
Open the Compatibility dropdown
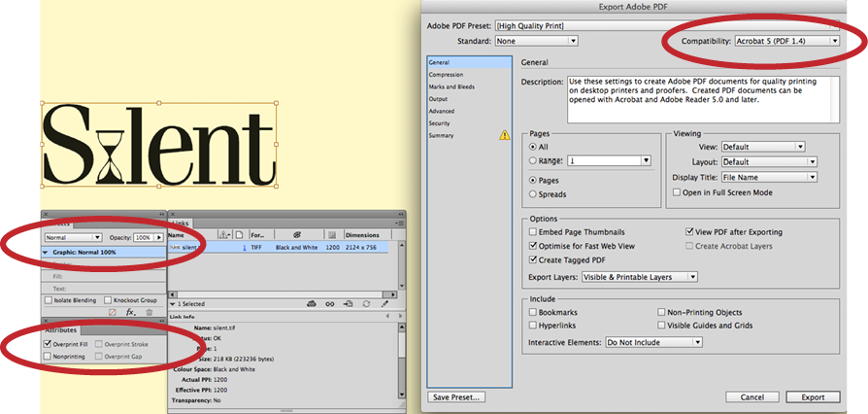pyautogui.click(x=787, y=41)
